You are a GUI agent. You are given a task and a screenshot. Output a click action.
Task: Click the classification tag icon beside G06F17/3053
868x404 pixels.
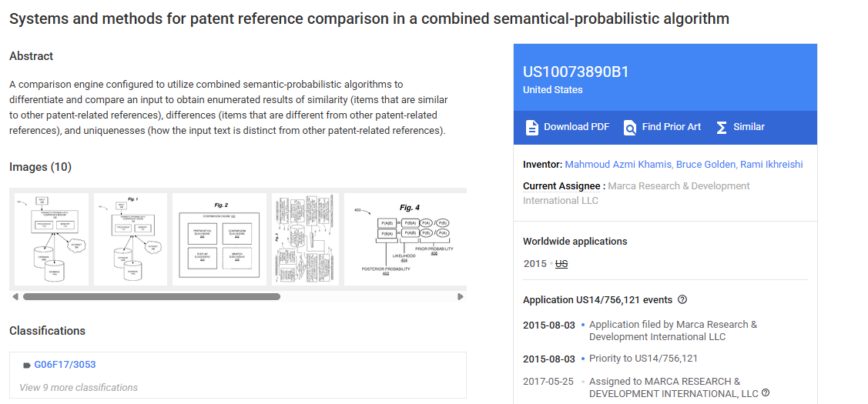point(27,366)
